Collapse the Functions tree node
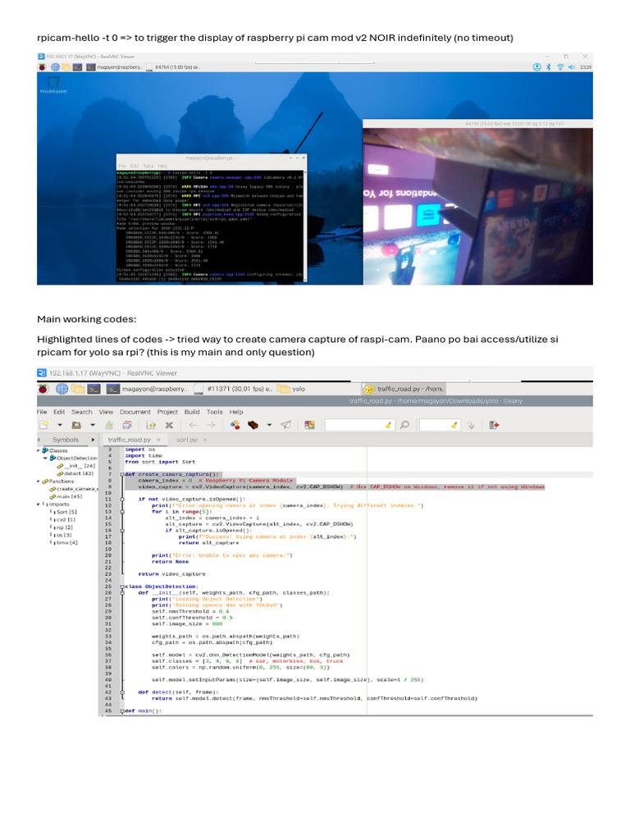 (x=39, y=482)
